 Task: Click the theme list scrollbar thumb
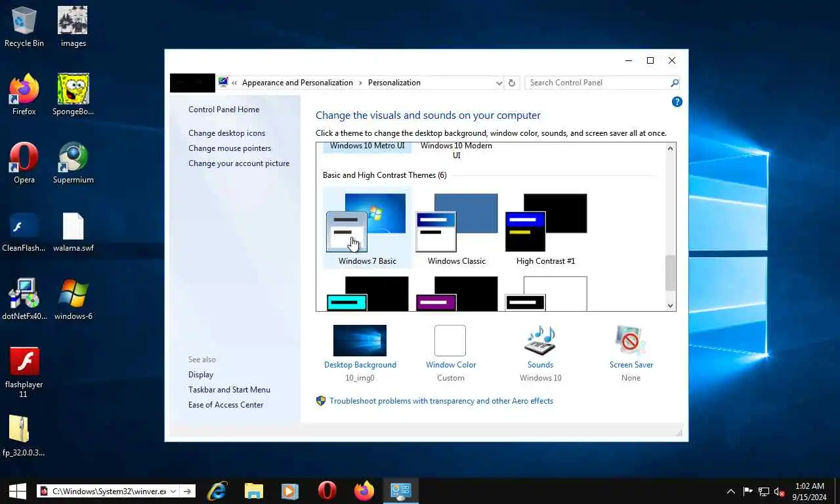click(x=670, y=272)
